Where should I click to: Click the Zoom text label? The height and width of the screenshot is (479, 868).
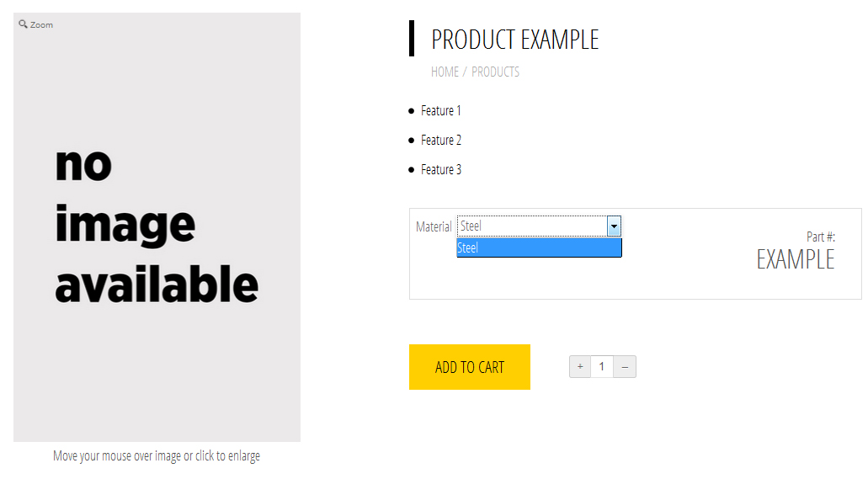(x=42, y=25)
